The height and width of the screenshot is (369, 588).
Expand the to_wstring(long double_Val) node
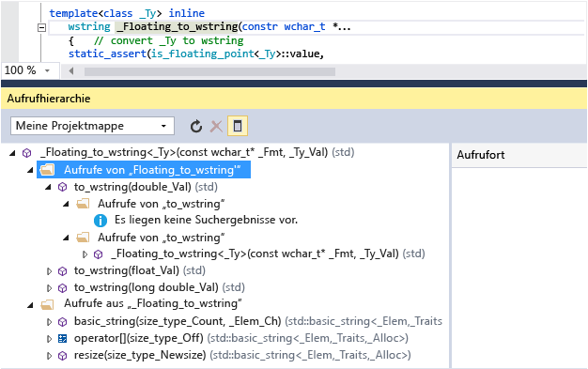pyautogui.click(x=49, y=288)
